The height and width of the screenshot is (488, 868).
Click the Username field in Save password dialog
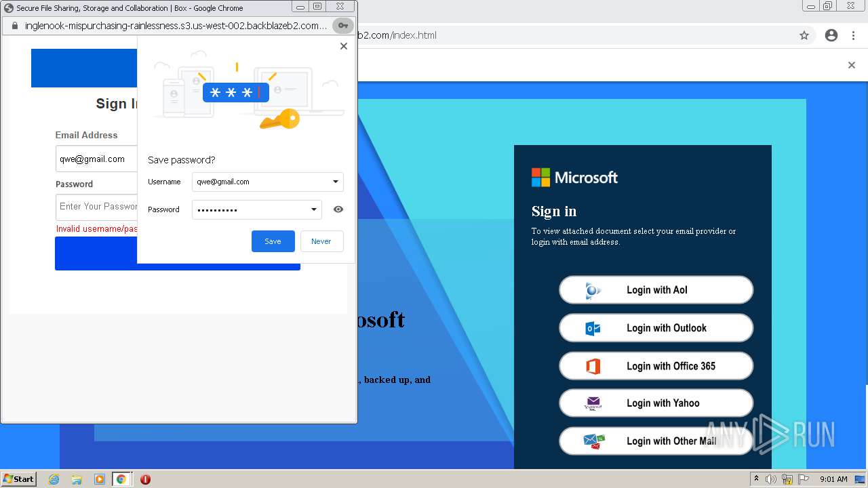267,182
